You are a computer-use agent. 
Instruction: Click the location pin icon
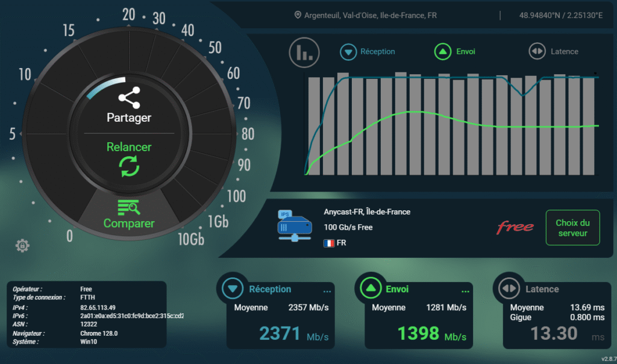(298, 15)
